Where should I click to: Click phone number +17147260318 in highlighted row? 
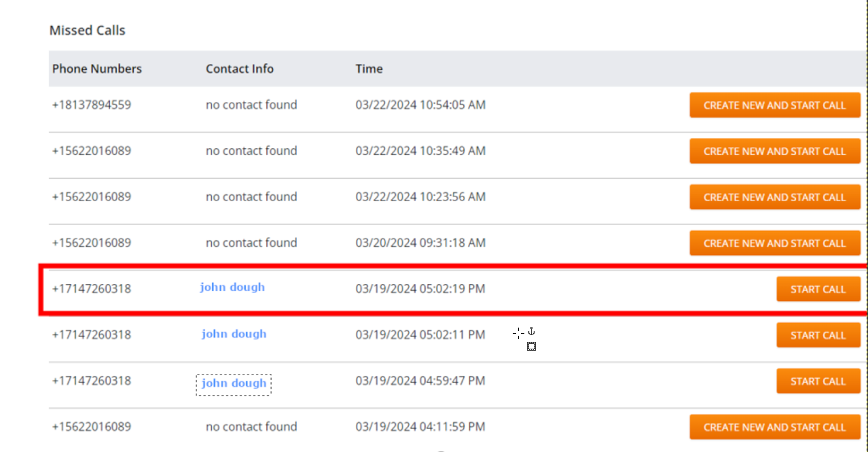point(92,289)
